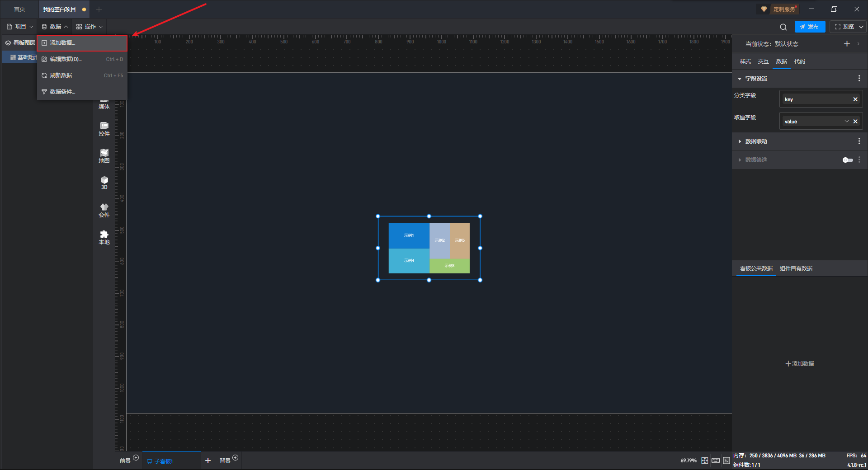Image resolution: width=868 pixels, height=470 pixels.
Task: Open the local (本地) components category
Action: coord(104,237)
